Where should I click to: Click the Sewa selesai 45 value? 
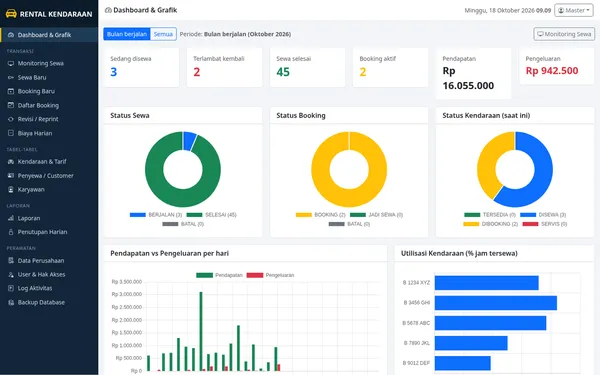pos(283,72)
